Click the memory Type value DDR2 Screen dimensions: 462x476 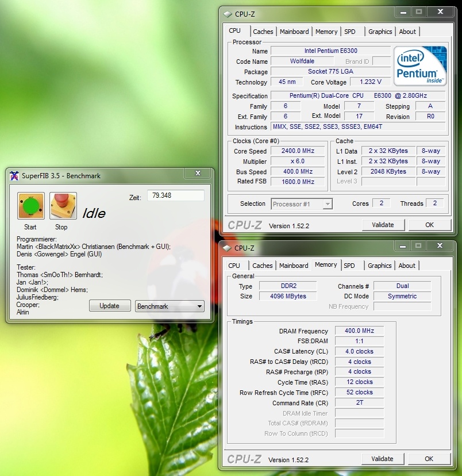tap(288, 286)
